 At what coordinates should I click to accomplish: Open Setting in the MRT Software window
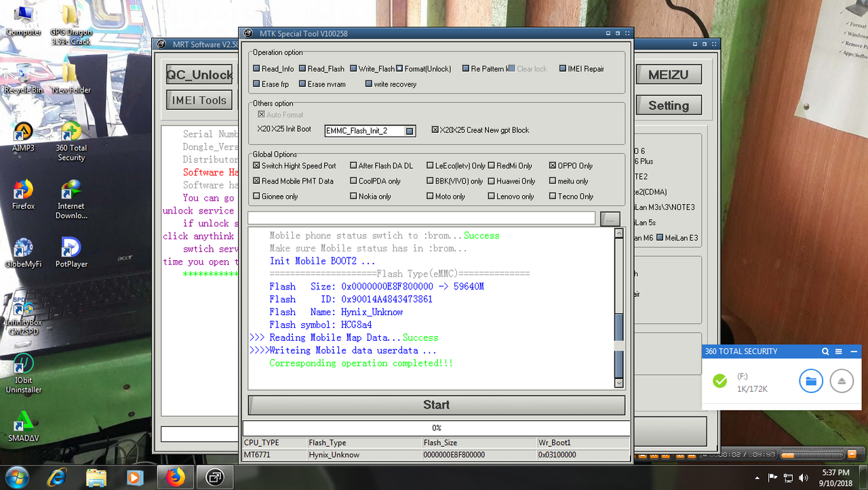tap(668, 105)
